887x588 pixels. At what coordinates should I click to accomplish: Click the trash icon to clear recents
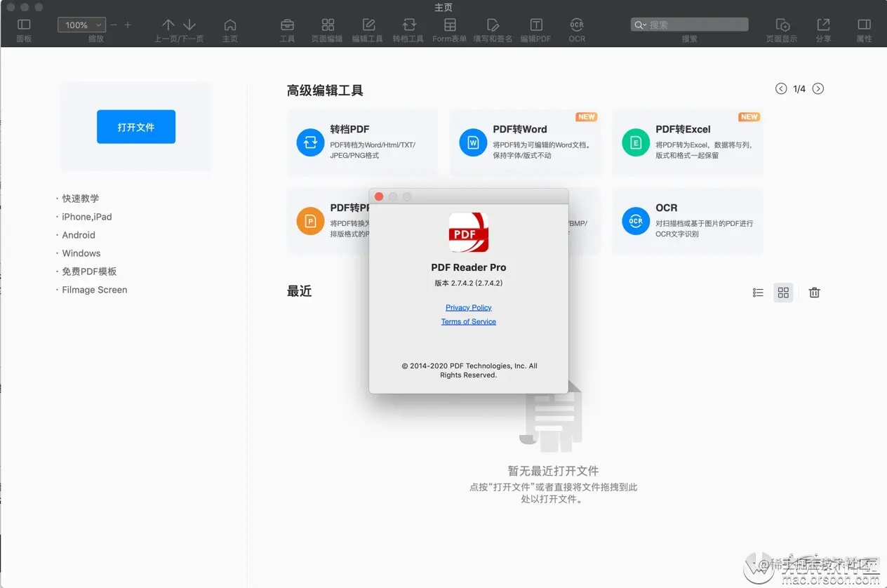click(814, 293)
